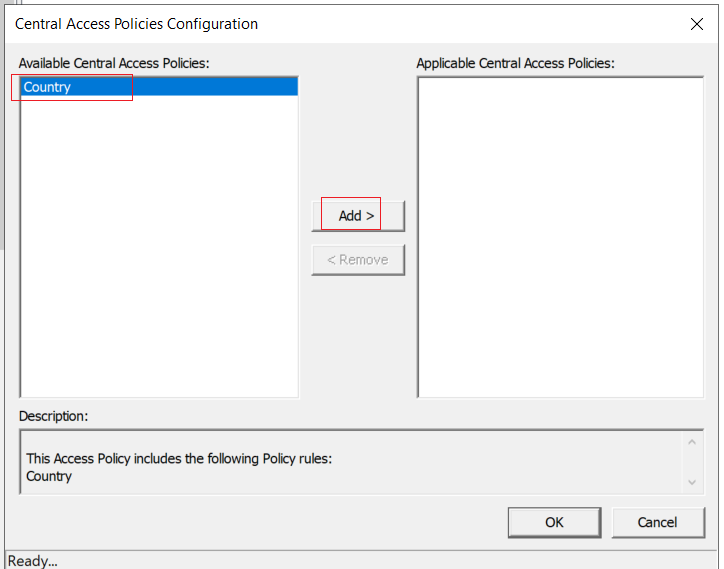Click the disabled < Remove button
Viewport: 724px width, 569px height.
[358, 260]
